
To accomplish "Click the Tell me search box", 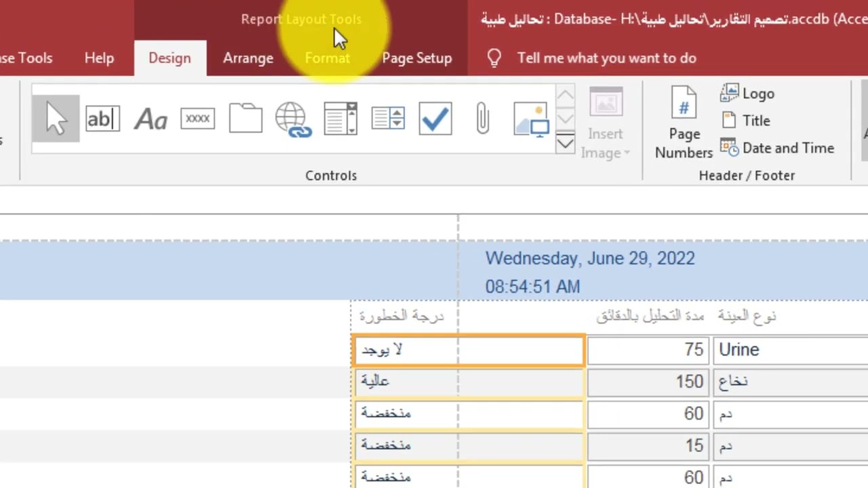I will pyautogui.click(x=607, y=58).
